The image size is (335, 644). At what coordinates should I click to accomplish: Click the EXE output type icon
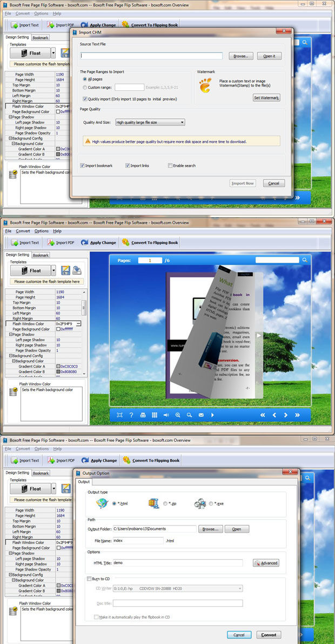coord(200,503)
